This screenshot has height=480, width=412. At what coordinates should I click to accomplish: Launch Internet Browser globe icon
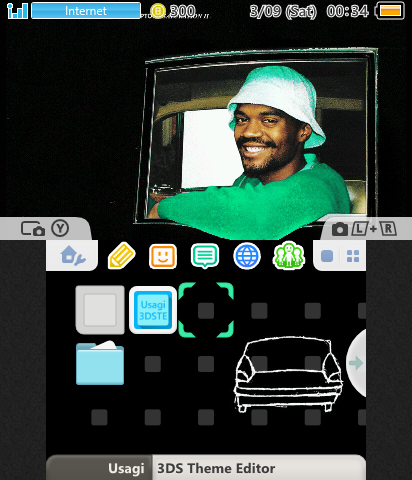pos(247,256)
